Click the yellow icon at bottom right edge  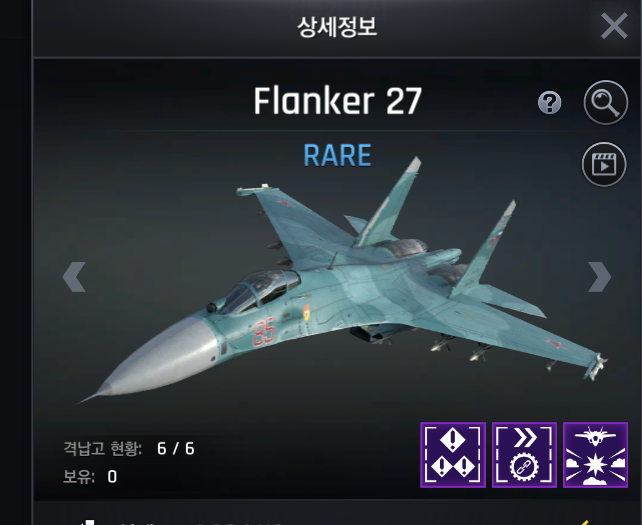(583, 523)
